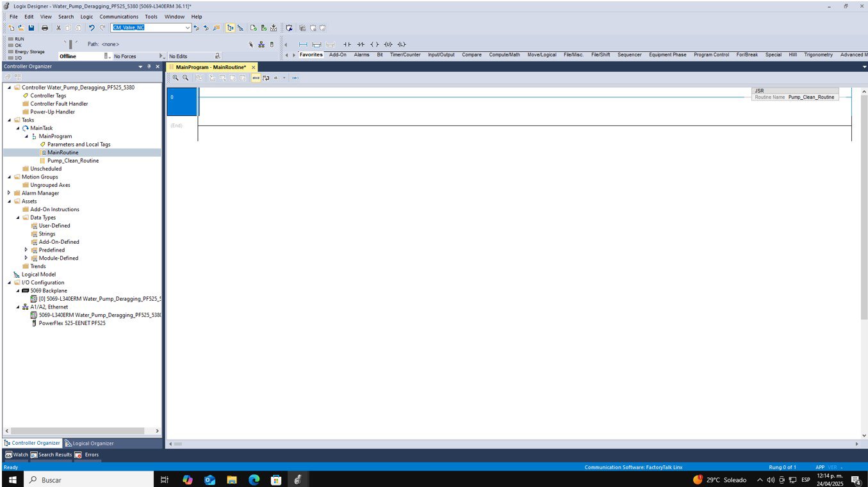Click the Controller Organizer toggle icon in toolbar

pos(230,28)
